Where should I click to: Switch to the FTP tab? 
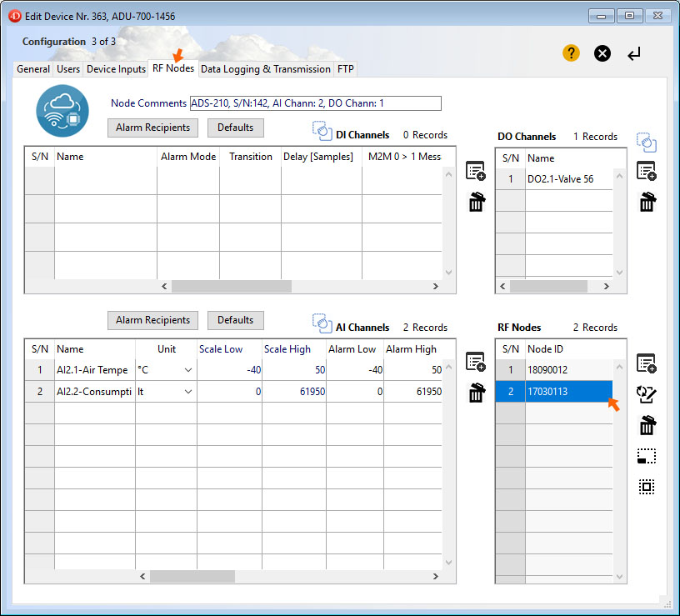click(x=345, y=69)
